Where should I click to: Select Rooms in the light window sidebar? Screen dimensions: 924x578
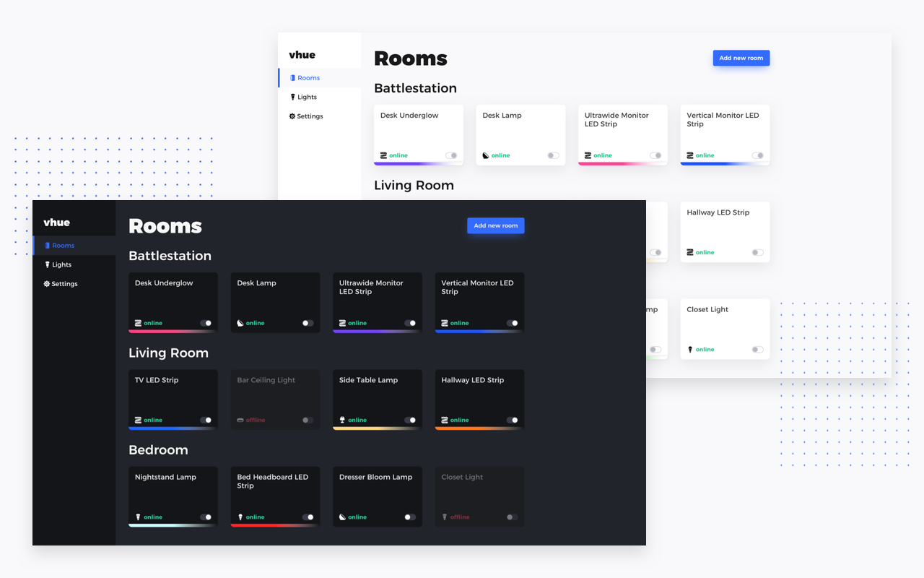tap(320, 78)
